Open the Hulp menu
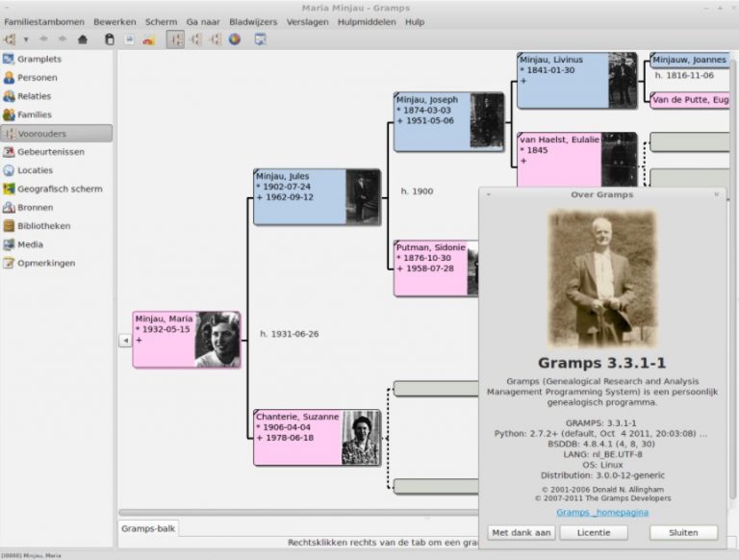 tap(415, 22)
